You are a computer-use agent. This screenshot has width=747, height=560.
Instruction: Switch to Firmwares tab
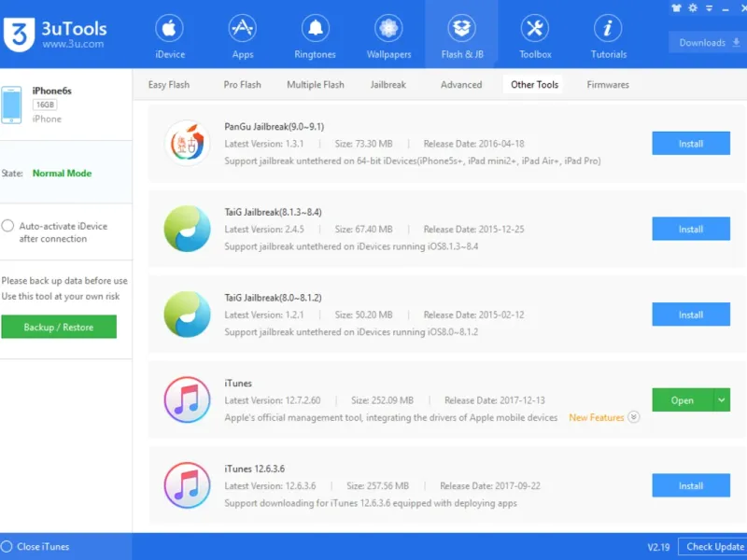click(608, 85)
